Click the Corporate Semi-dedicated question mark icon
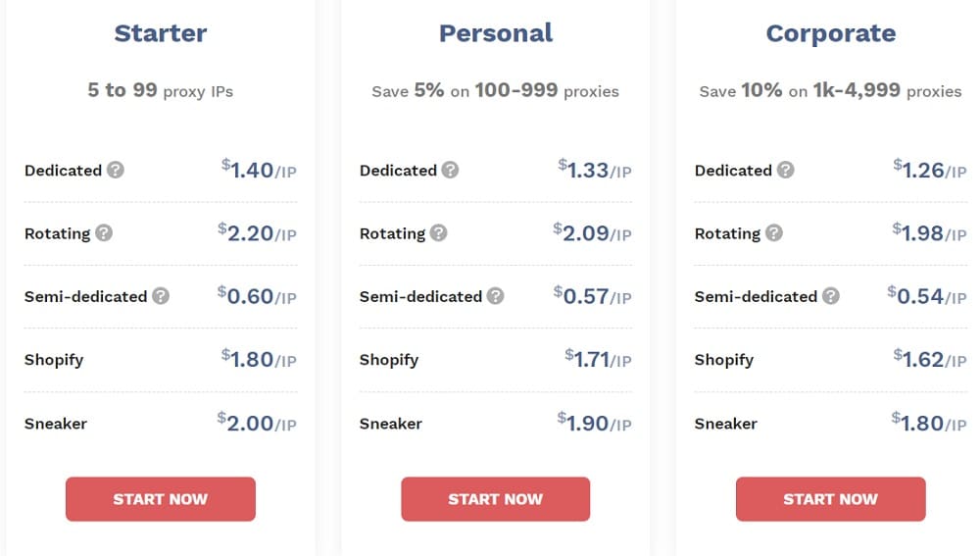The image size is (980, 556). 831,296
